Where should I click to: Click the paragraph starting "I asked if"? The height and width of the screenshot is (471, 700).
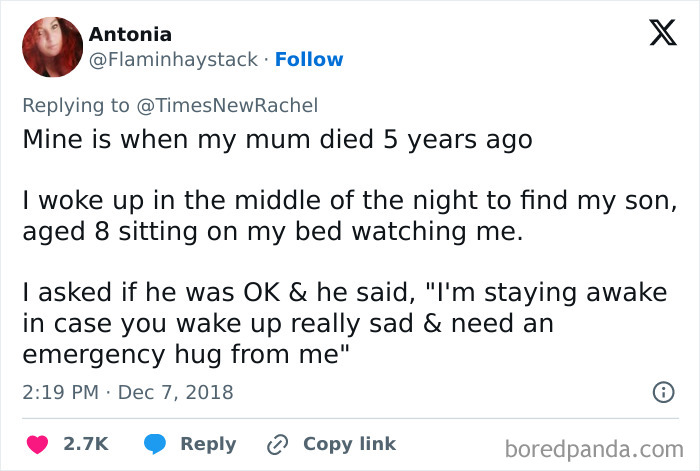tap(350, 325)
